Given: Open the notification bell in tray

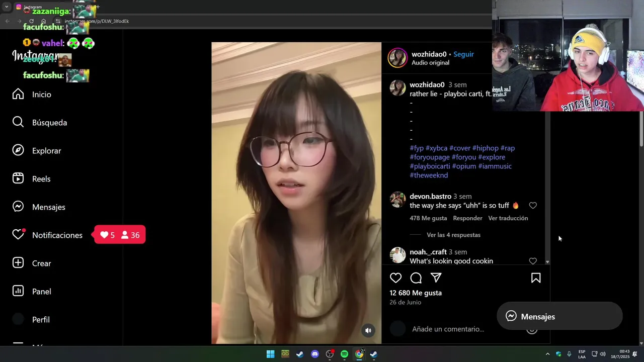Looking at the screenshot, I should click(635, 354).
